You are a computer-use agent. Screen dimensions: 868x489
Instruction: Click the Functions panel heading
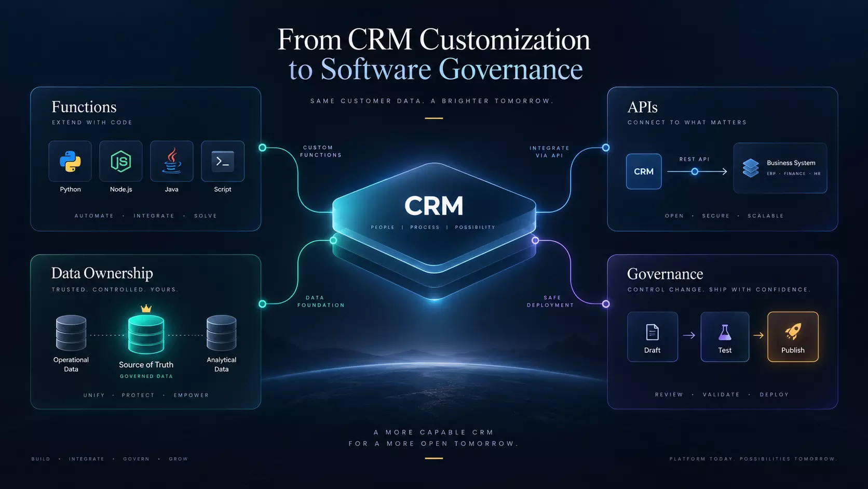click(84, 107)
